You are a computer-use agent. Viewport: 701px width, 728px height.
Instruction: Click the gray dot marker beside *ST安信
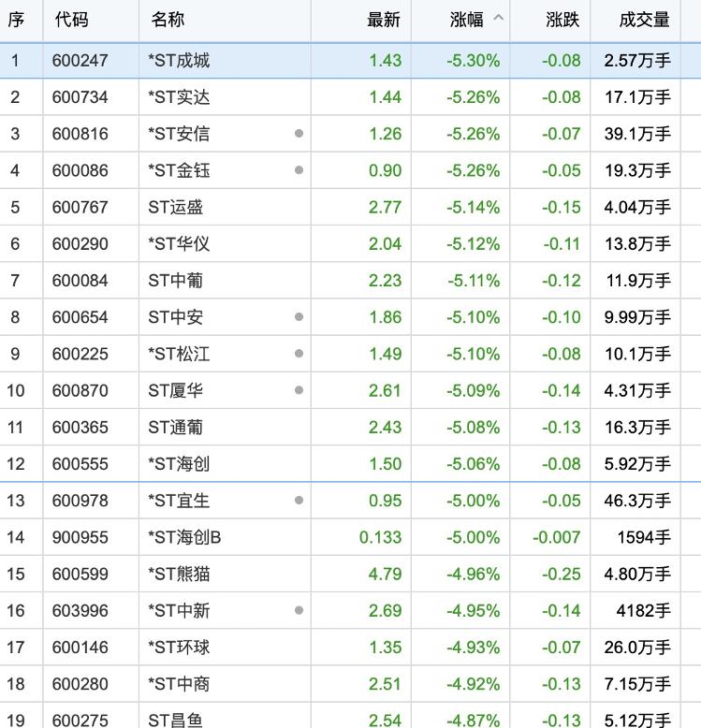point(299,134)
